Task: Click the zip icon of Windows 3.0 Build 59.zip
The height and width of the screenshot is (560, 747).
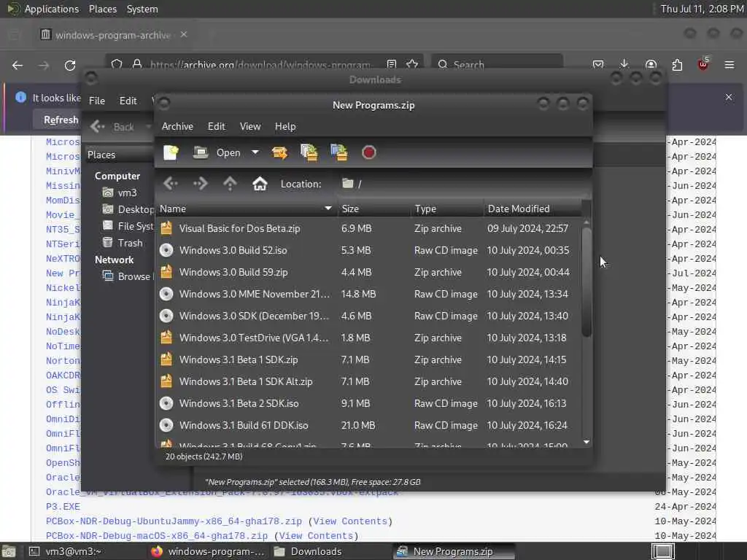Action: (x=166, y=272)
